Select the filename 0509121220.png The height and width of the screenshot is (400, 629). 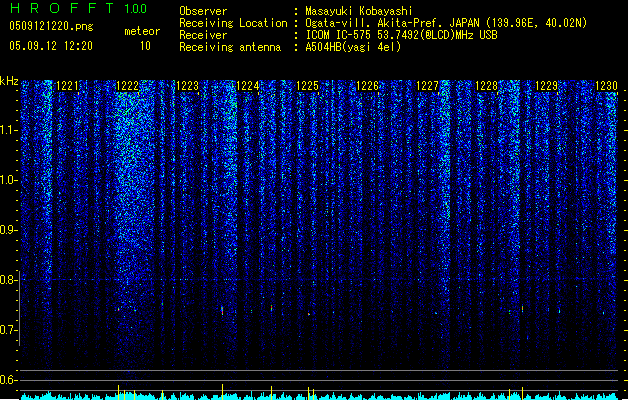tap(51, 26)
